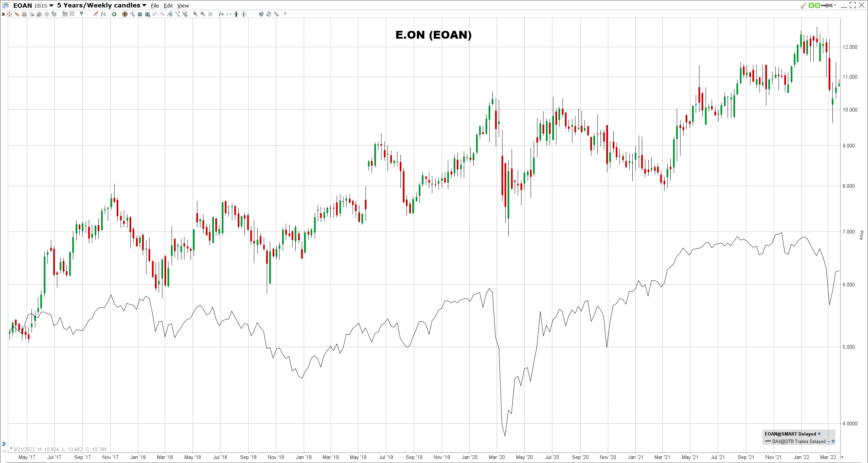Image resolution: width=868 pixels, height=463 pixels.
Task: Click the vertical Price axis title
Action: (861, 235)
